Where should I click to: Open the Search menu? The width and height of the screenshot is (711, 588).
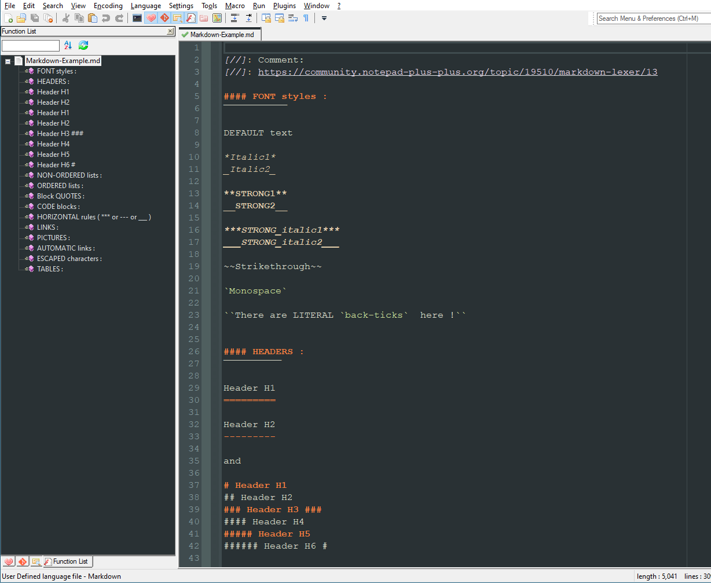[x=53, y=6]
